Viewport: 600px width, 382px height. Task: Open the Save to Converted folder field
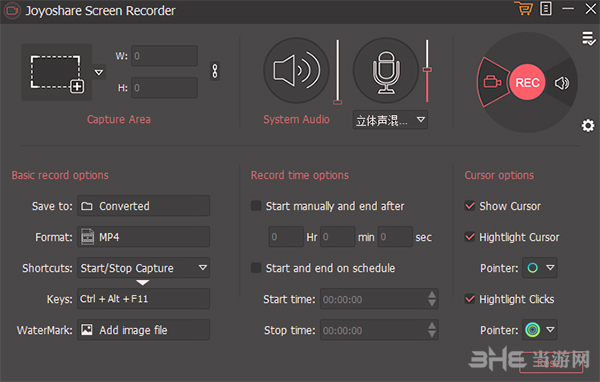coord(143,206)
